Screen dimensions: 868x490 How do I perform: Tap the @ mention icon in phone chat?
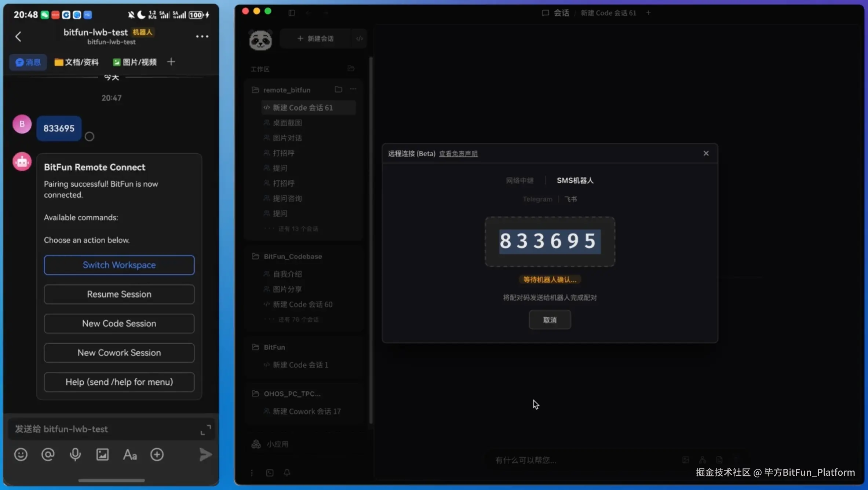(48, 455)
